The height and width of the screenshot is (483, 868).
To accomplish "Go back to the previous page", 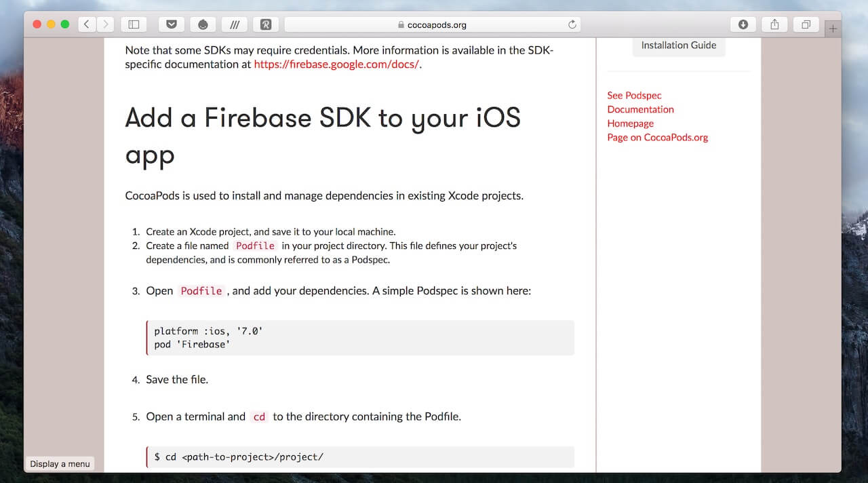I will click(x=87, y=24).
